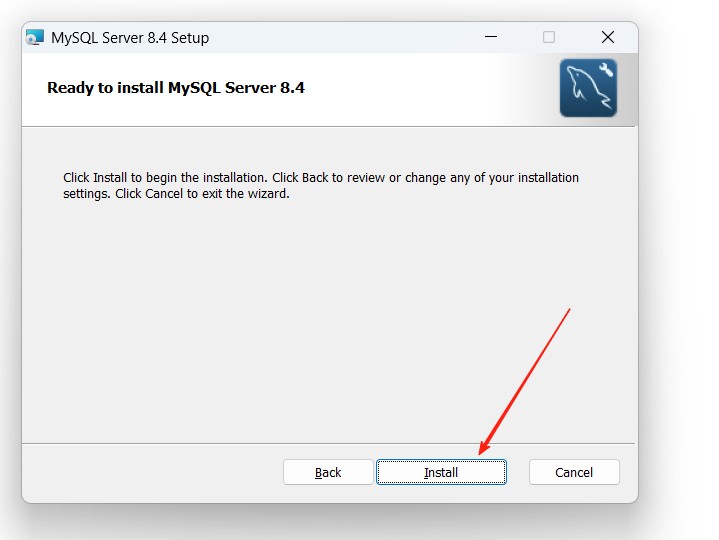Close the MySQL Server 8.4 Setup dialog
This screenshot has height=540, width=719.
tap(607, 37)
